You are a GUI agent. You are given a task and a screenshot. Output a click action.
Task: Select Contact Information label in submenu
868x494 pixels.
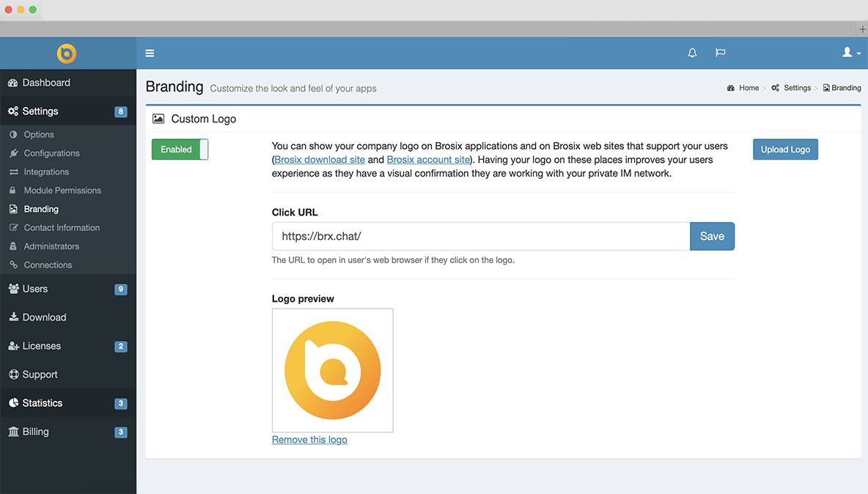[x=62, y=227]
